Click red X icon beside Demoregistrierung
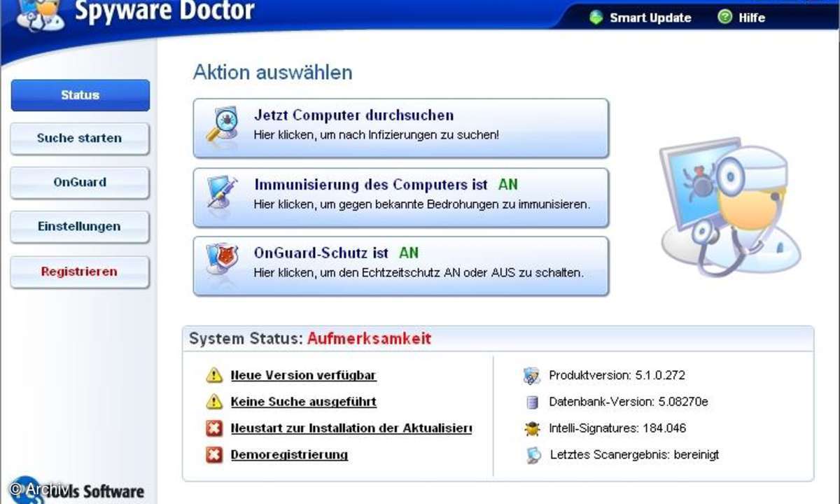Image resolution: width=840 pixels, height=504 pixels. [214, 455]
